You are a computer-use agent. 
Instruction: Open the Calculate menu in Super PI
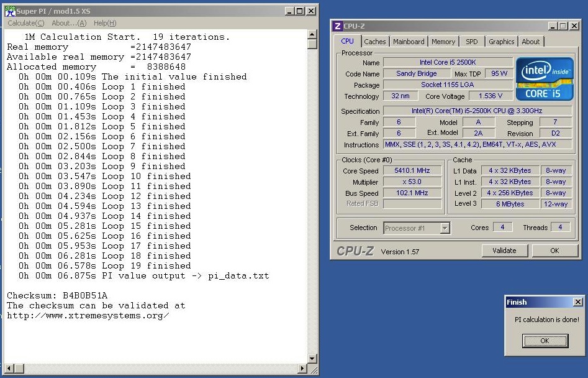click(x=26, y=23)
